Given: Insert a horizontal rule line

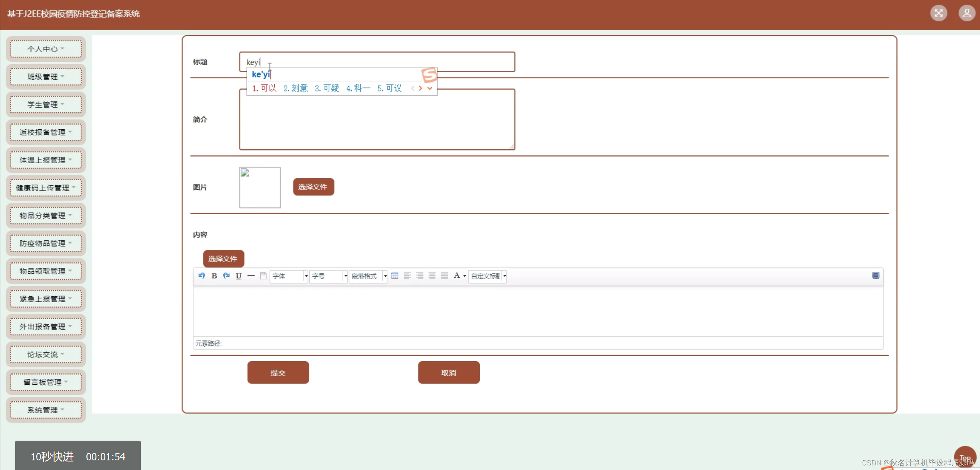Looking at the screenshot, I should click(x=251, y=276).
